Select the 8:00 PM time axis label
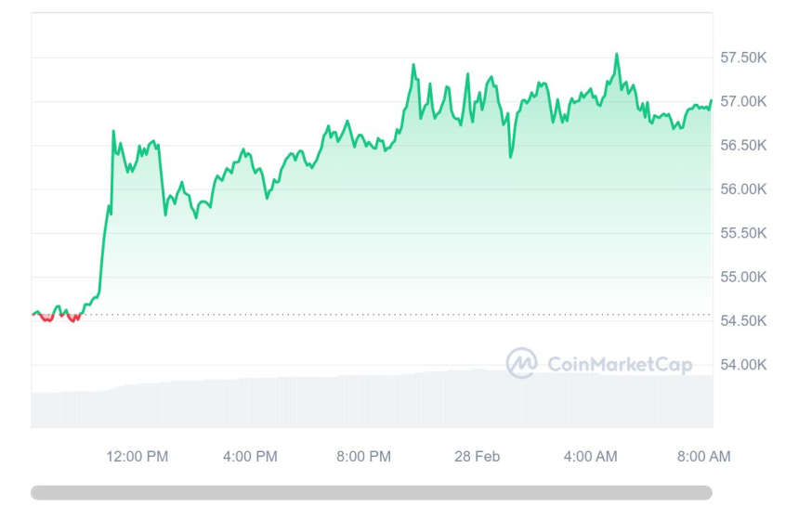799x532 pixels. 364,457
